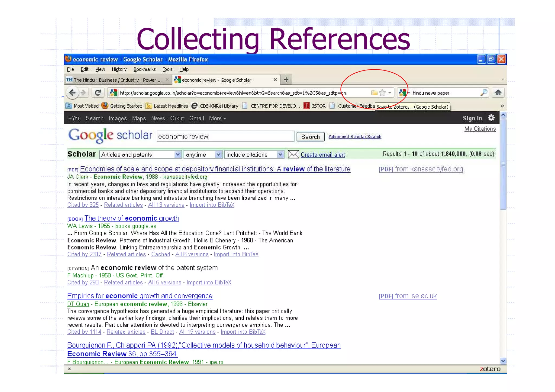Click in the Scholar search input field
555x392 pixels.
(x=225, y=136)
